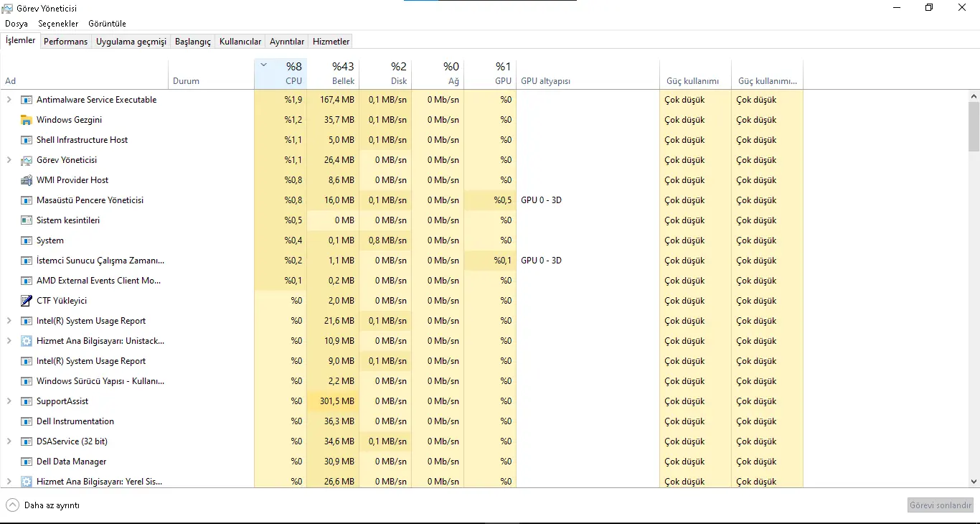Click the Hizmet Ana Bilgisayarı: Yerel Sis gear icon
Image resolution: width=980 pixels, height=524 pixels.
point(27,482)
